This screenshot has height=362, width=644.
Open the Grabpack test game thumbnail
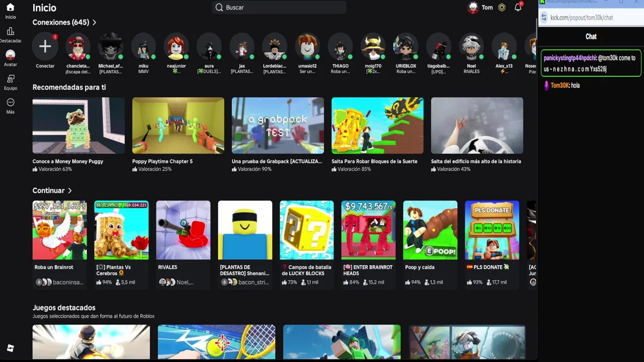coord(278,126)
